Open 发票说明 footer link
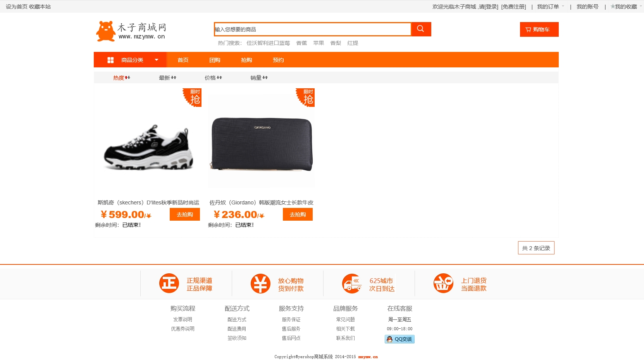This screenshot has width=644, height=362. 183,319
